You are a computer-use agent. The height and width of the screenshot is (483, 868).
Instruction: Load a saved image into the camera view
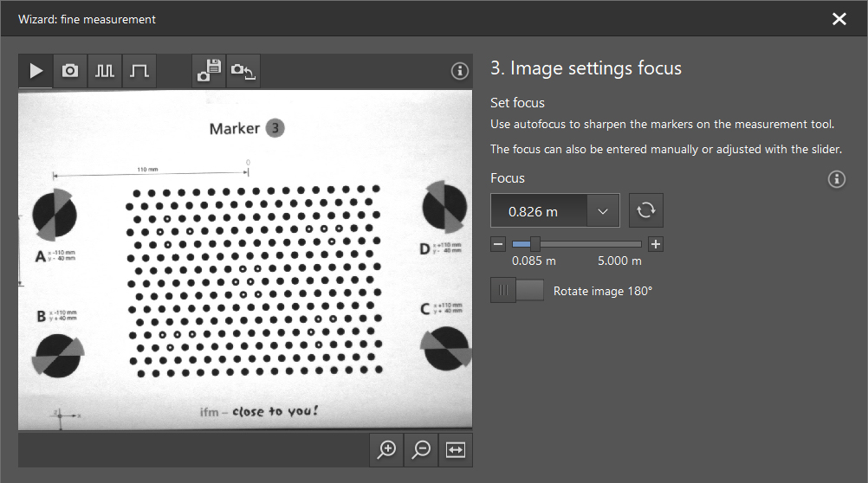[243, 71]
